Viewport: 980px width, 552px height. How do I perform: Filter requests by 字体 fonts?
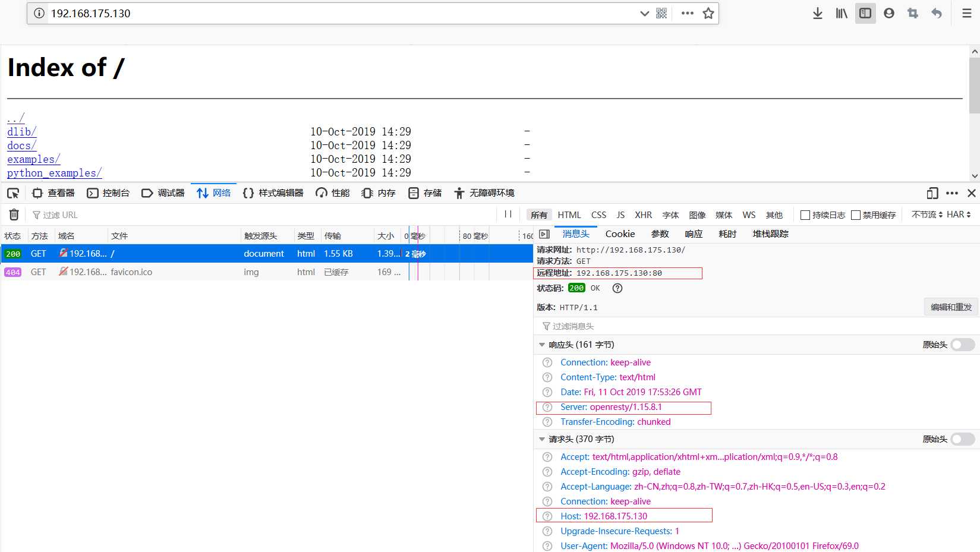[671, 215]
